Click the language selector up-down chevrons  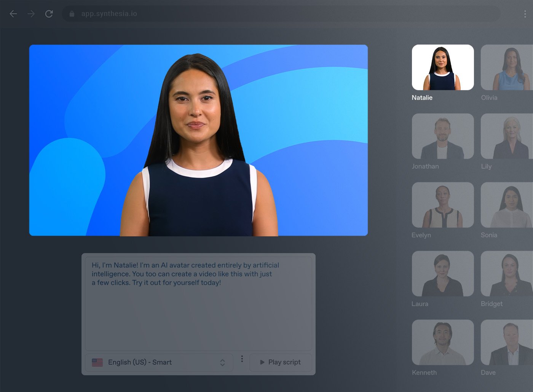pyautogui.click(x=222, y=363)
